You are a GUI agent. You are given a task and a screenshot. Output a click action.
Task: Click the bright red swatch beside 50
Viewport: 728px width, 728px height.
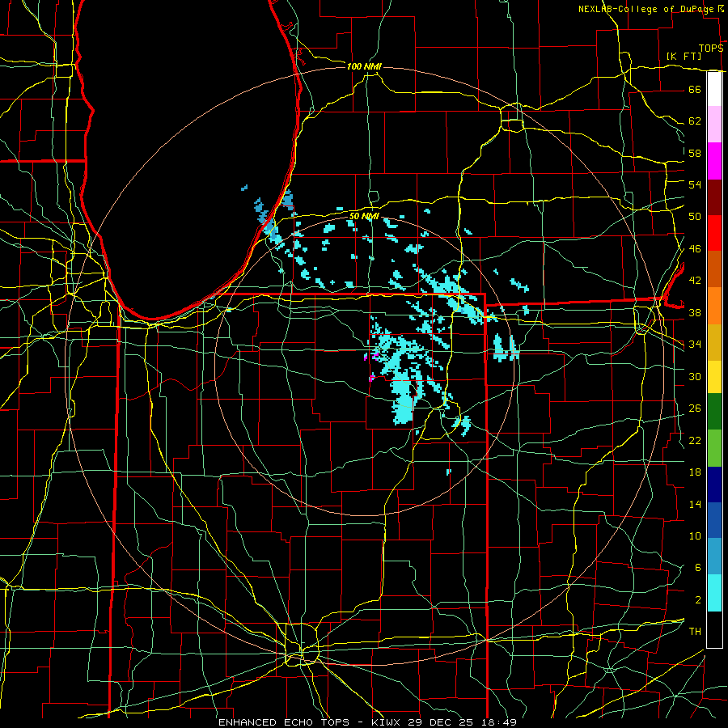714,233
